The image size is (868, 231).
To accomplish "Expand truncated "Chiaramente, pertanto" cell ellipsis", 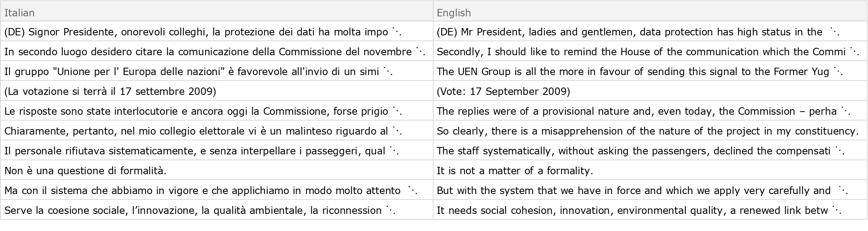I will click(397, 131).
